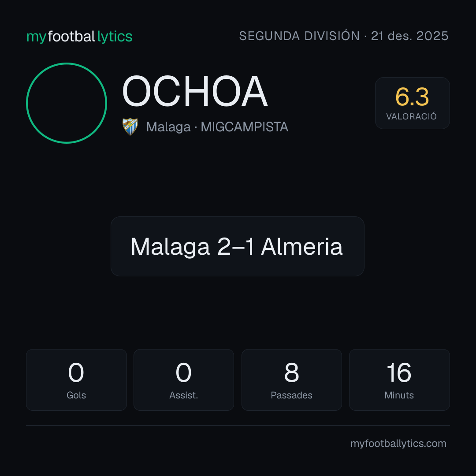
Task: Select the Passades stat tile showing 8
Action: [x=291, y=380]
